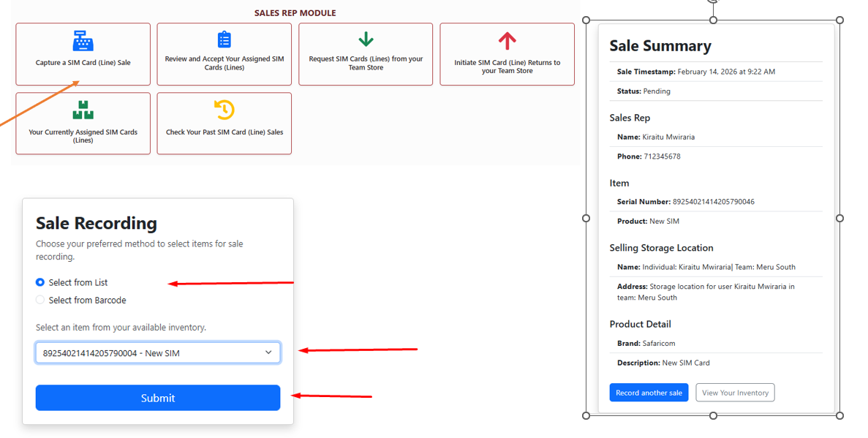Image resolution: width=868 pixels, height=438 pixels.
Task: Enable the Select from List option
Action: tap(40, 282)
